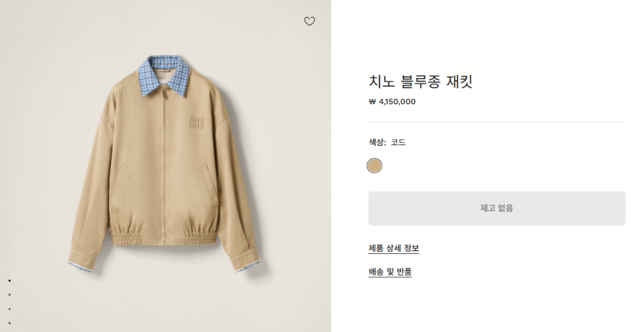
Task: Go to the second image pagination dot
Action: pos(9,294)
